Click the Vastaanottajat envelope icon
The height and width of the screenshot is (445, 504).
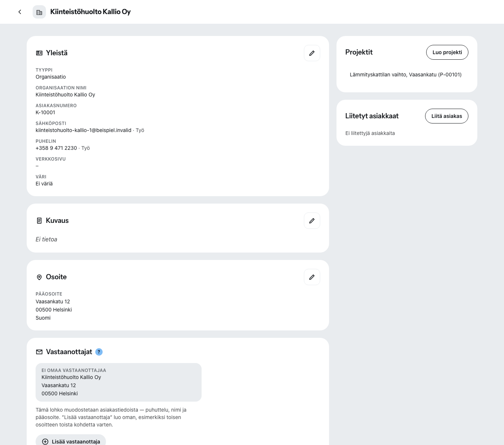[39, 352]
